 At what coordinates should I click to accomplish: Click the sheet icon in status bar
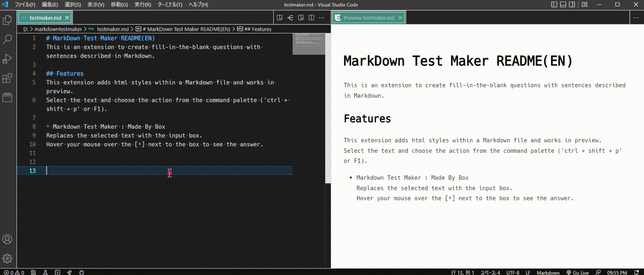(x=33, y=272)
